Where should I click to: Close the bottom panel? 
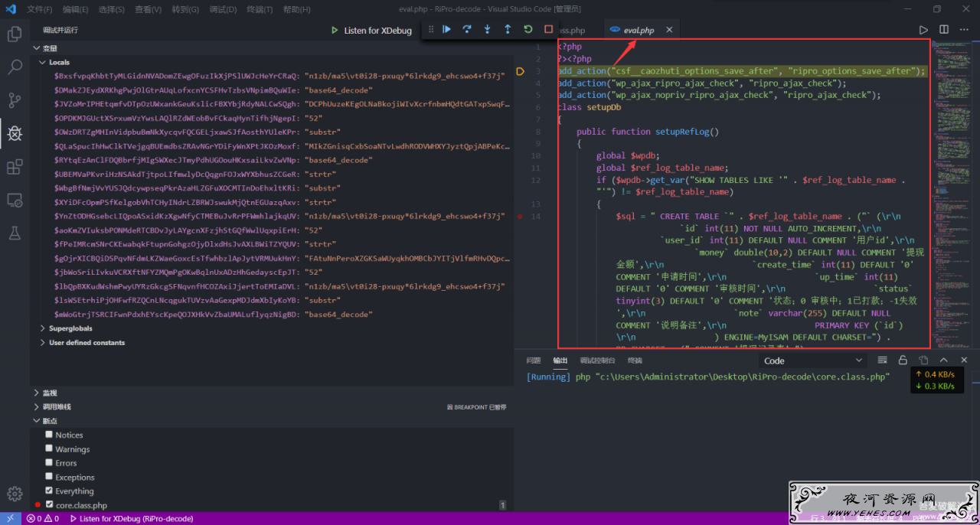965,360
